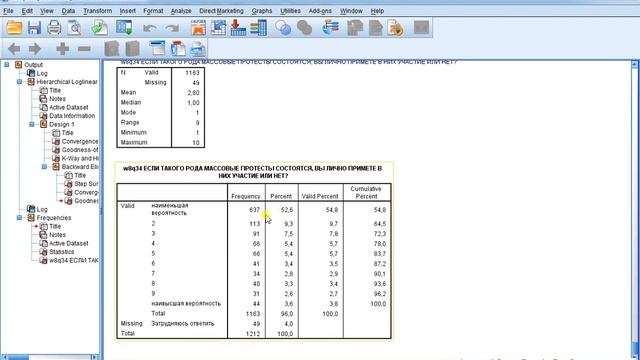640x360 pixels.
Task: Open the File menu
Action: coord(8,11)
